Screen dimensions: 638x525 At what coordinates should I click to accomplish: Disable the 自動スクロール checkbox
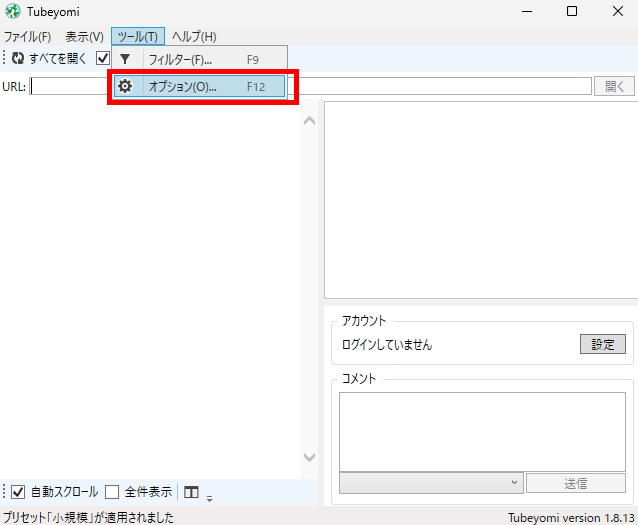click(18, 492)
